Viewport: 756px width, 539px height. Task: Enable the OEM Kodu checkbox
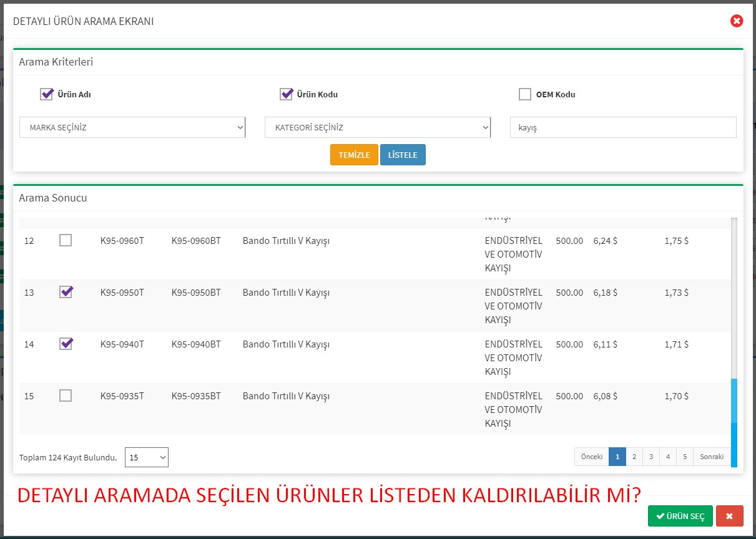[x=524, y=94]
